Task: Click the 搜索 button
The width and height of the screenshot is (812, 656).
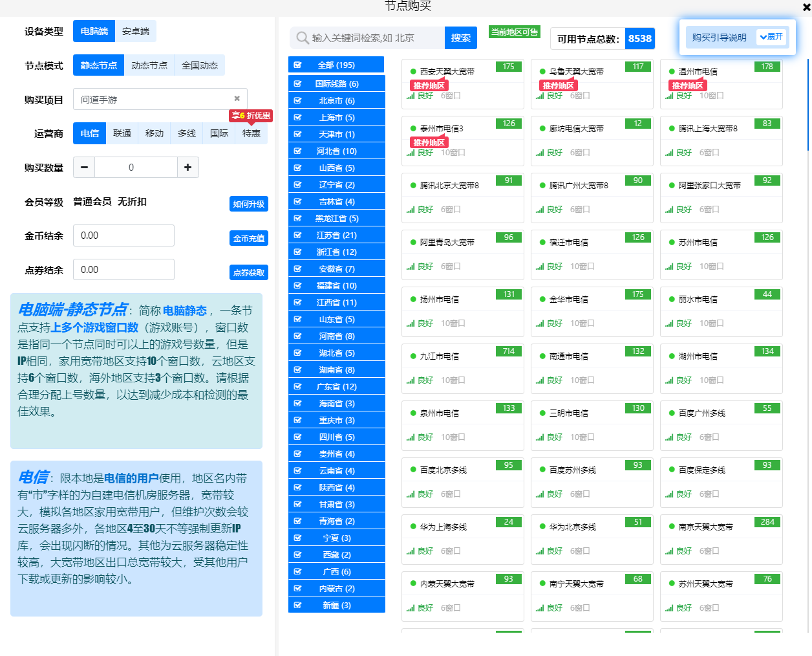Action: (461, 38)
